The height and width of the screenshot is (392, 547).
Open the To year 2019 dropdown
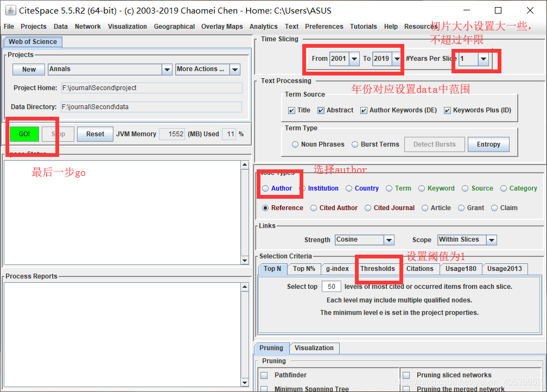[397, 59]
